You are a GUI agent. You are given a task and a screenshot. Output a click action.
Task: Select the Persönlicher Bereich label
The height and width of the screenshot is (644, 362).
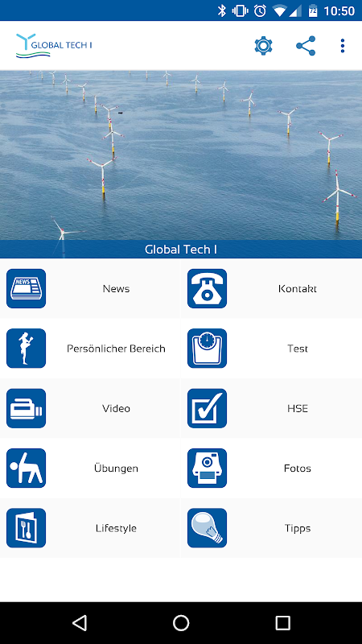pyautogui.click(x=116, y=349)
